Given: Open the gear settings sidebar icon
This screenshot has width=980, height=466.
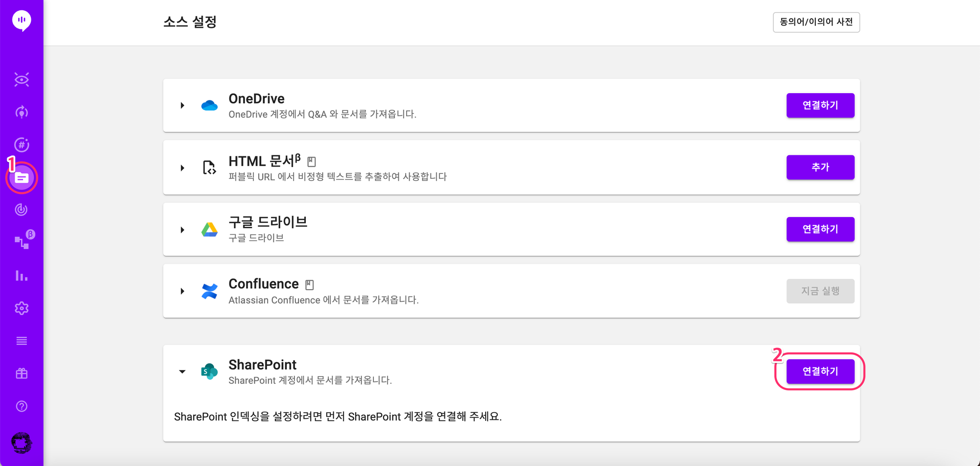Looking at the screenshot, I should coord(22,308).
